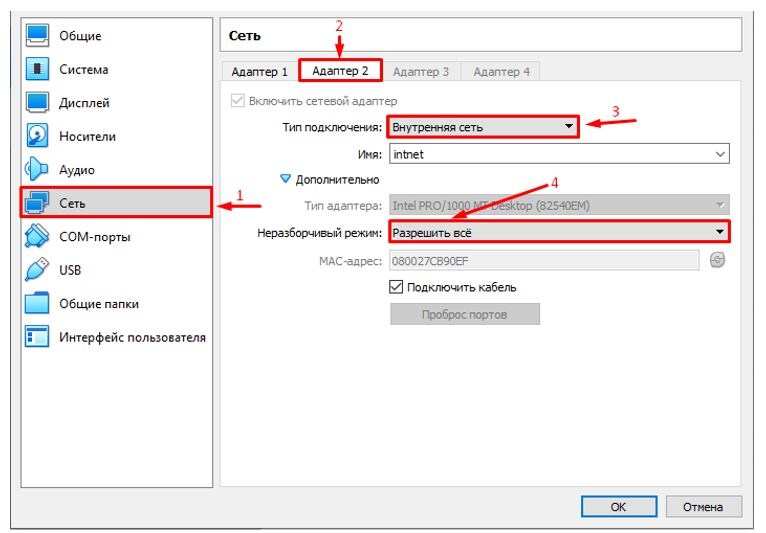Click the MAC-адрес input field
Screen dimensions: 766x533
544,260
